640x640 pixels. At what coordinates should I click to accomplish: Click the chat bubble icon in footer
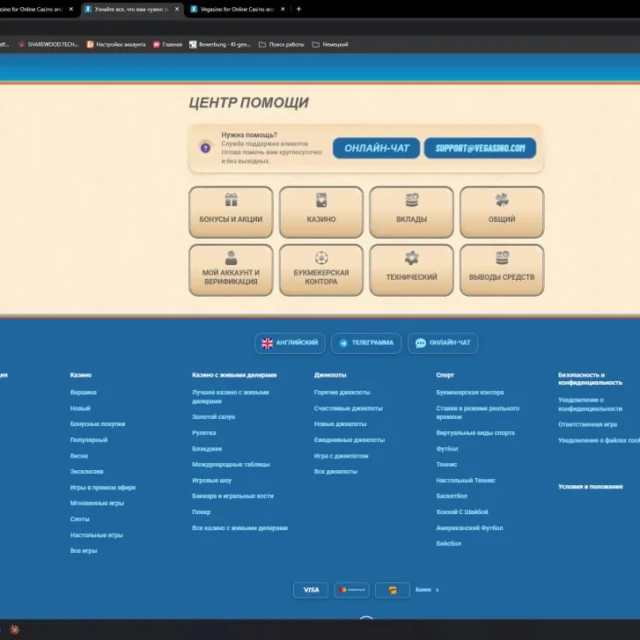[x=420, y=343]
